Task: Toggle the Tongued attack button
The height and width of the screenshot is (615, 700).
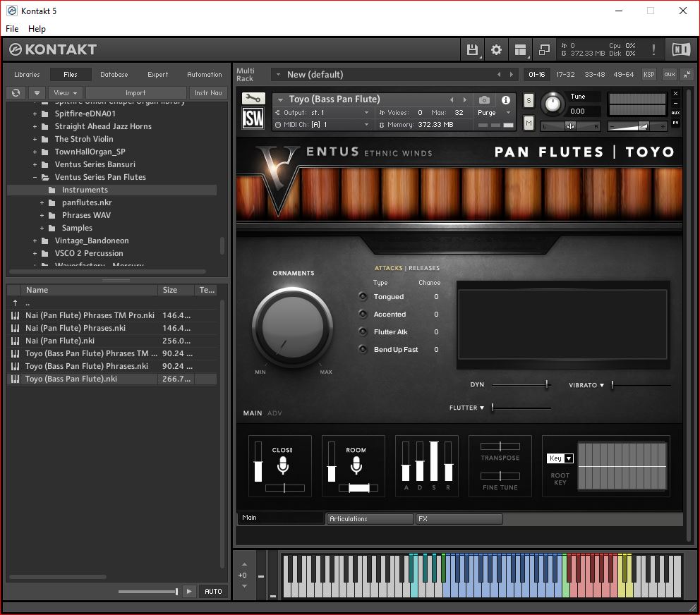Action: 363,296
